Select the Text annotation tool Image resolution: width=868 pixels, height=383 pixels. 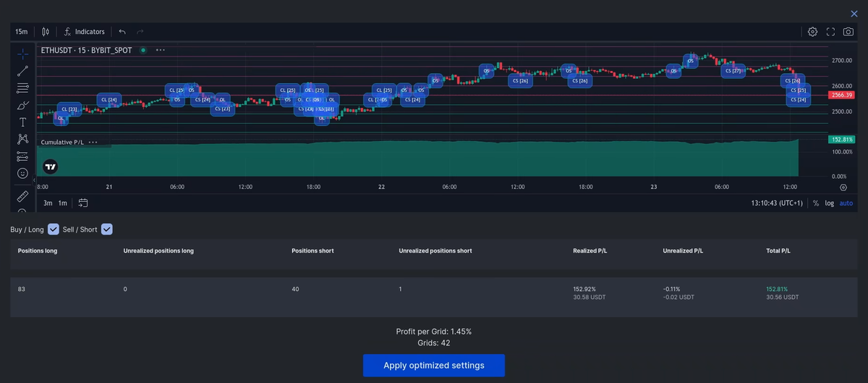(22, 122)
